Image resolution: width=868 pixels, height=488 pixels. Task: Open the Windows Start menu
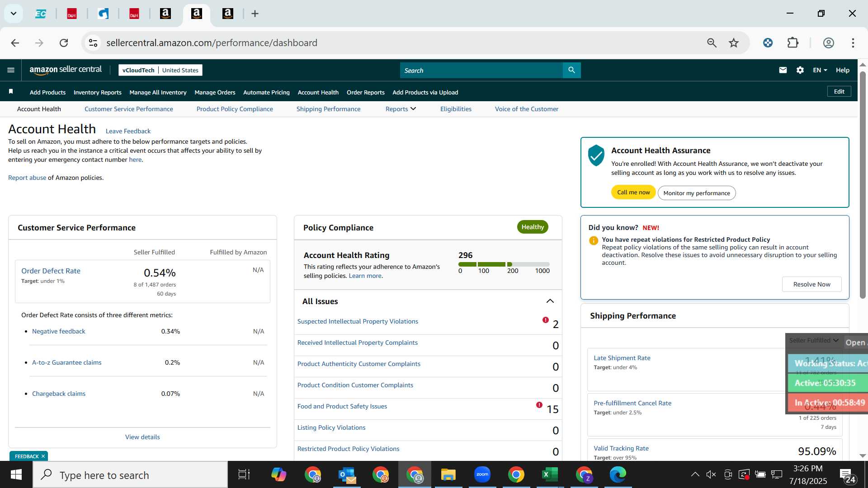pyautogui.click(x=16, y=474)
